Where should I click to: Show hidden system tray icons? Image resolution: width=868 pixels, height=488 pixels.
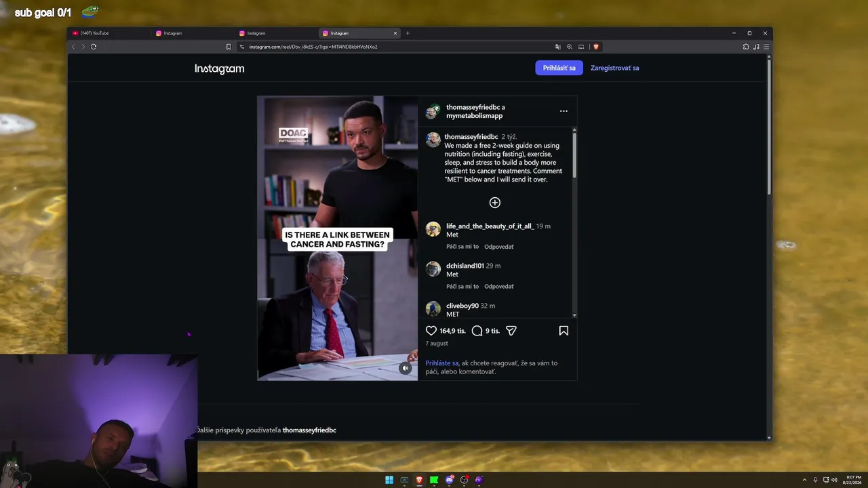[804, 480]
